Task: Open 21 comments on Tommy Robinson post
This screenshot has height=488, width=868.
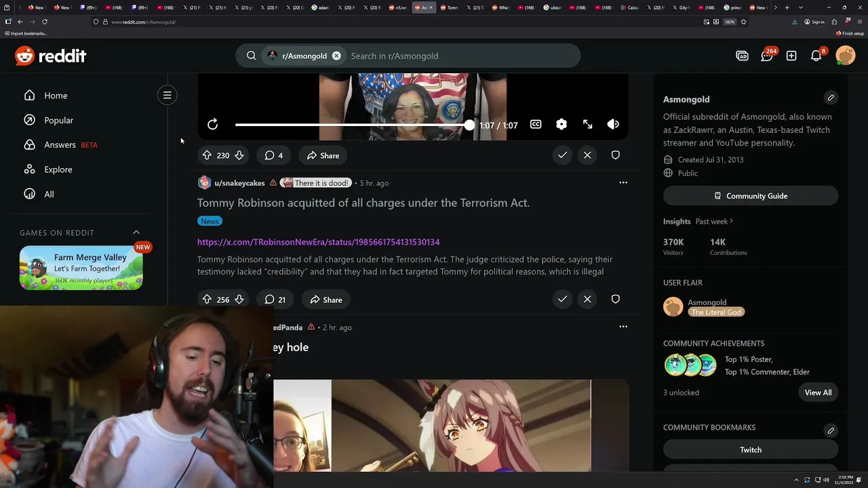Action: 275,300
